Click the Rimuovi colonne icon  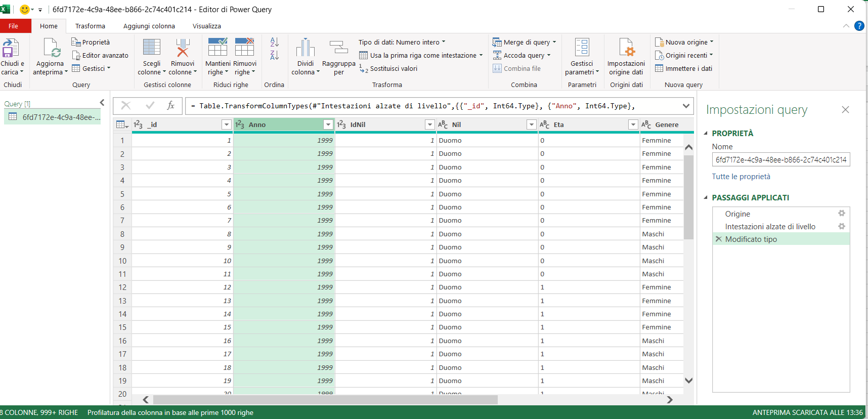pos(183,48)
